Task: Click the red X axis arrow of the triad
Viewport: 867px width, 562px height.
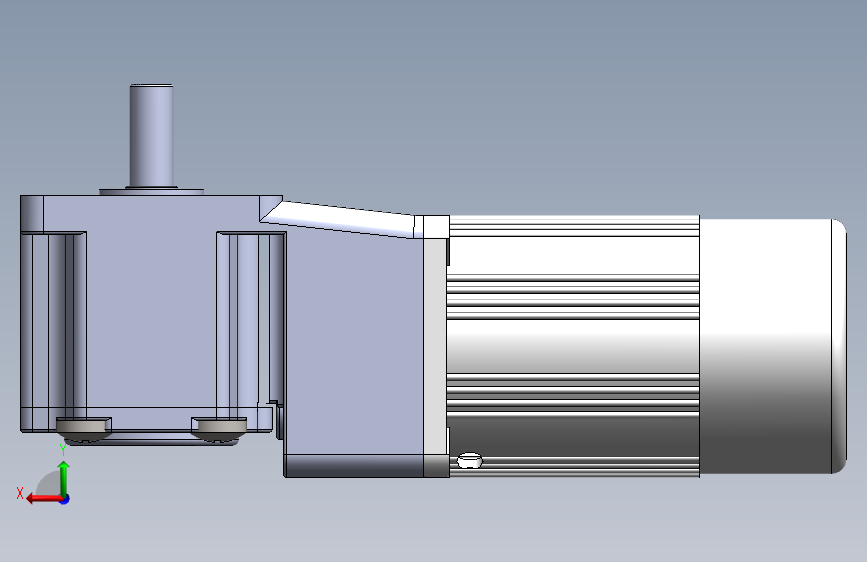Action: (43, 499)
